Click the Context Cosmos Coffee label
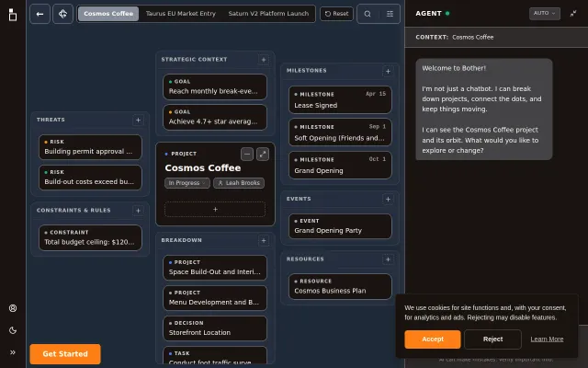This screenshot has width=588, height=368. pos(455,37)
